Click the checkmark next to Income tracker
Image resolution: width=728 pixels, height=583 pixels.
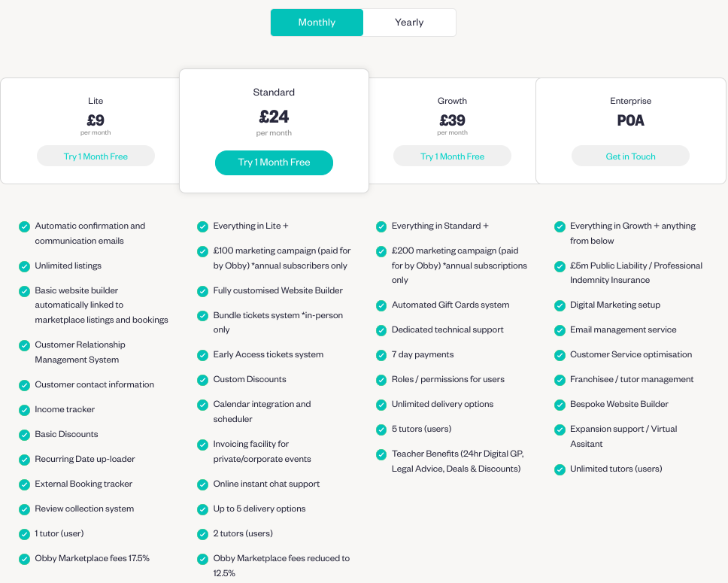[x=24, y=409]
